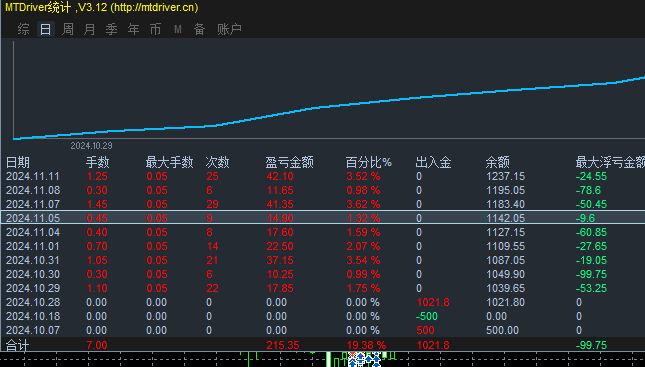This screenshot has width=645, height=367.
Task: Click floating loss value -78.6
Action: pos(588,190)
